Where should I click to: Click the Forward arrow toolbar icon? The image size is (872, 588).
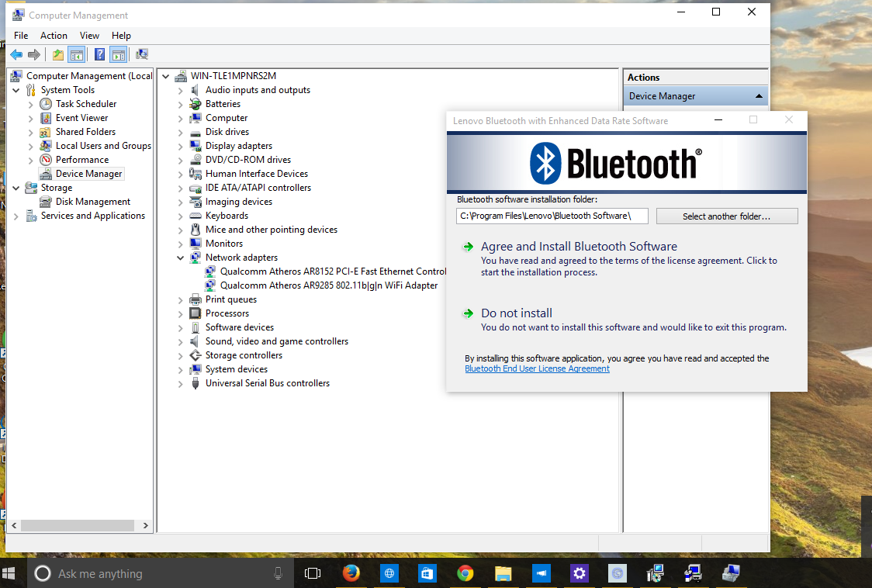coord(34,54)
